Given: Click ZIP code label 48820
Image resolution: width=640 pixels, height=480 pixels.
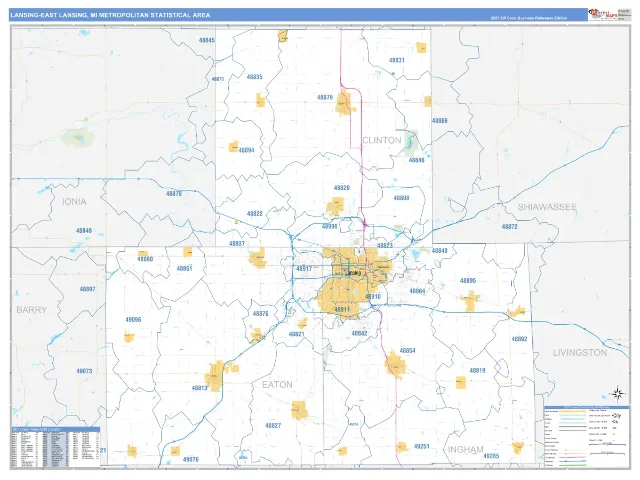Looking at the screenshot, I should (x=342, y=188).
